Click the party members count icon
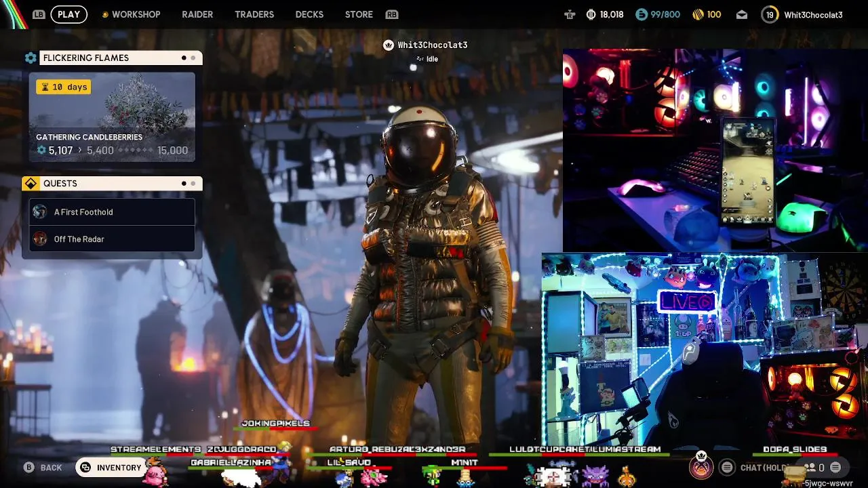Screen dimensions: 868x488 tap(810, 468)
